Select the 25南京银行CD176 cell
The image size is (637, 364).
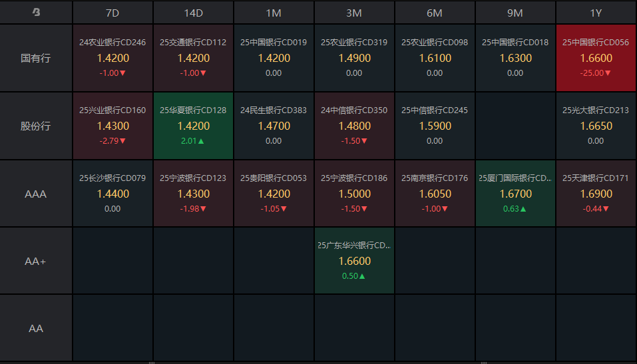coord(434,194)
